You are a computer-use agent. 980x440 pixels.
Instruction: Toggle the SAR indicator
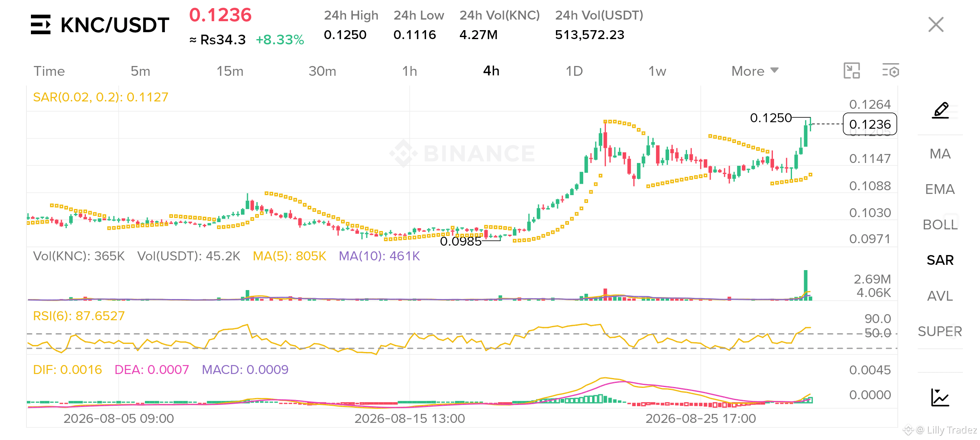pyautogui.click(x=940, y=260)
